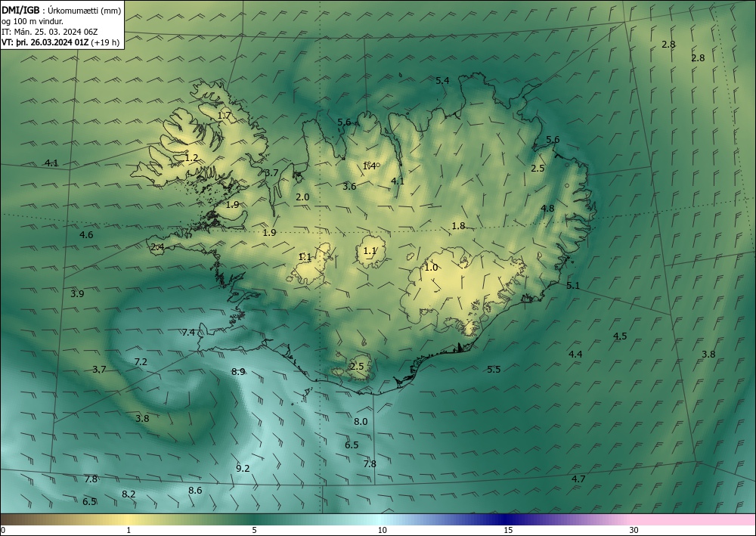Click the 1.4 value on the map
756x536 pixels.
coord(370,166)
